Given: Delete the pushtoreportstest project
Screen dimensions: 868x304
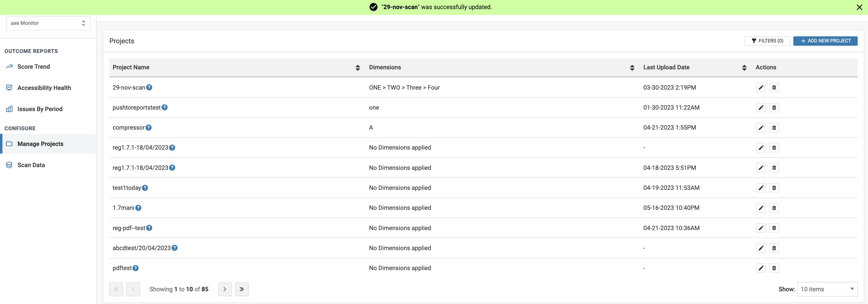Looking at the screenshot, I should pyautogui.click(x=774, y=107).
